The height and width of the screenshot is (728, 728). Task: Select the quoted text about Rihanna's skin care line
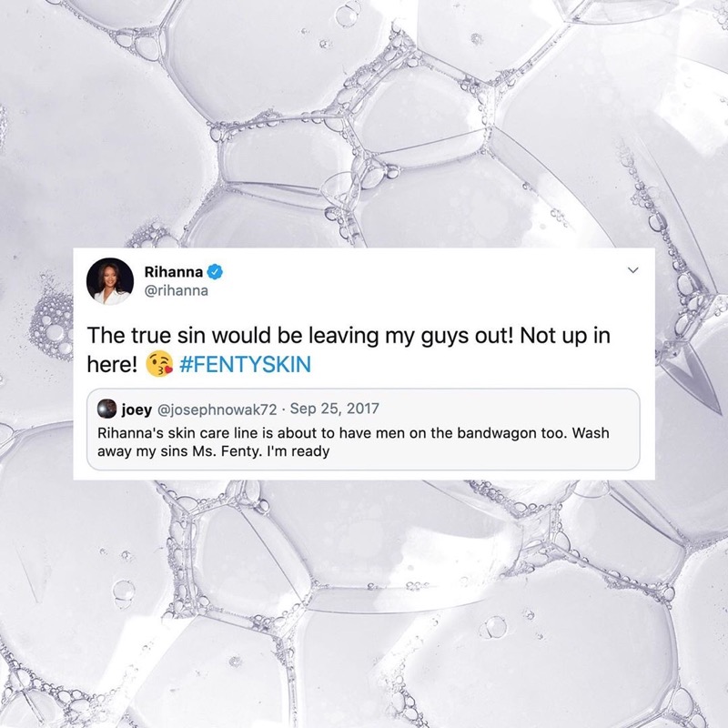tap(353, 442)
